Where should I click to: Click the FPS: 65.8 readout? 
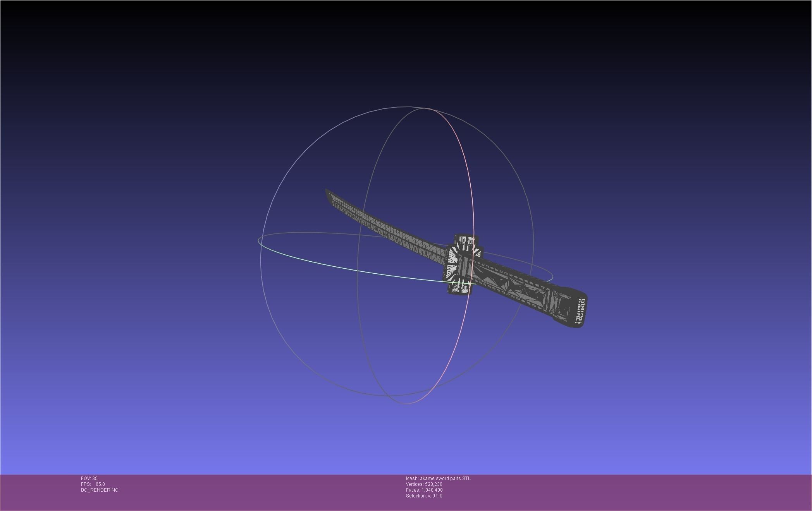click(93, 484)
